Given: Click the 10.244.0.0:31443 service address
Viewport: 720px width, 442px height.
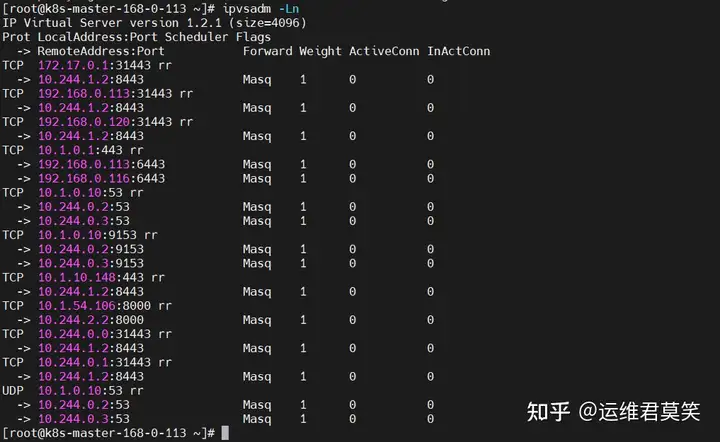Looking at the screenshot, I should [94, 334].
